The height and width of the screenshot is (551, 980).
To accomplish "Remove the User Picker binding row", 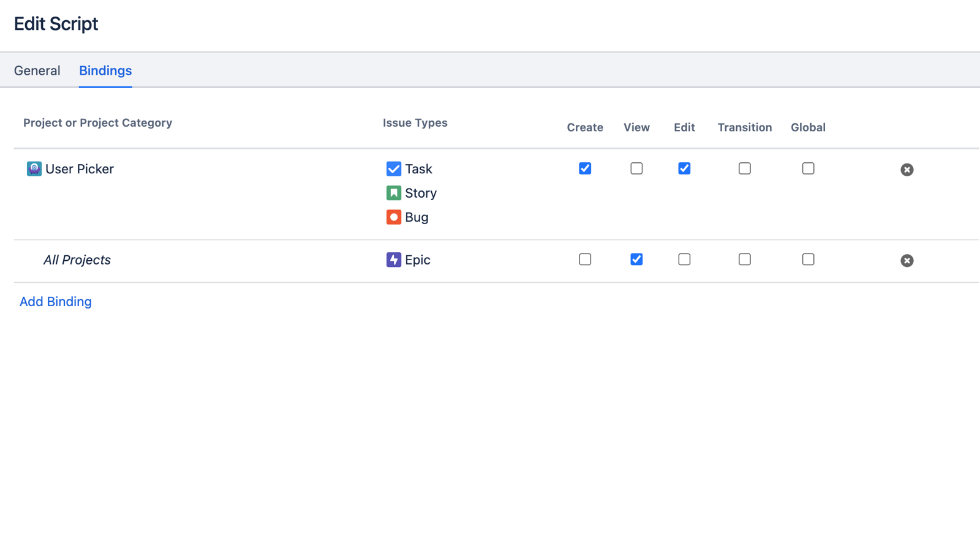I will (907, 170).
